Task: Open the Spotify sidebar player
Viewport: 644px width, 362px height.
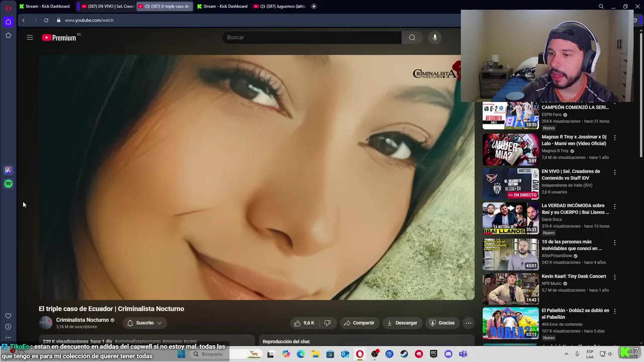Action: tap(8, 184)
